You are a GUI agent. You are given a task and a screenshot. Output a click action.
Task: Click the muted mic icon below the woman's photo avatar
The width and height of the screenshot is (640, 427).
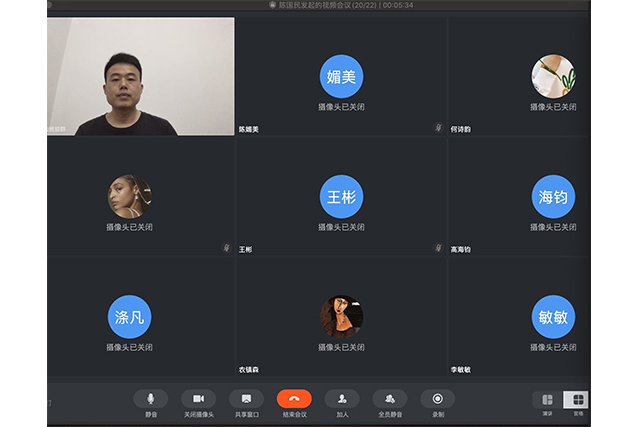tap(226, 248)
